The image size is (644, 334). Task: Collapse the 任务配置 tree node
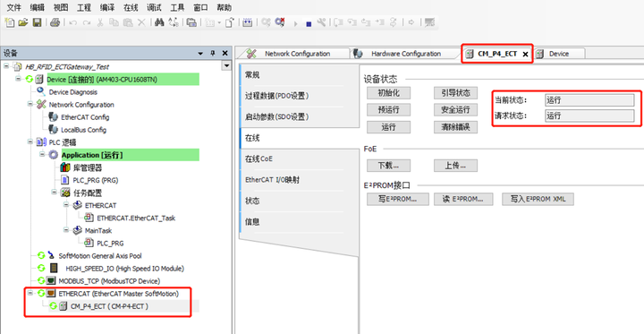point(54,193)
